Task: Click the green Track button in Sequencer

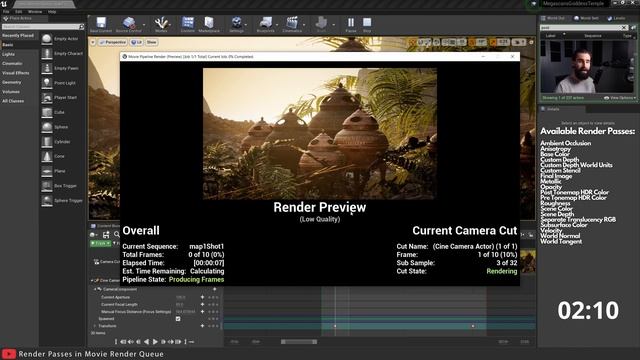Action: click(100, 243)
